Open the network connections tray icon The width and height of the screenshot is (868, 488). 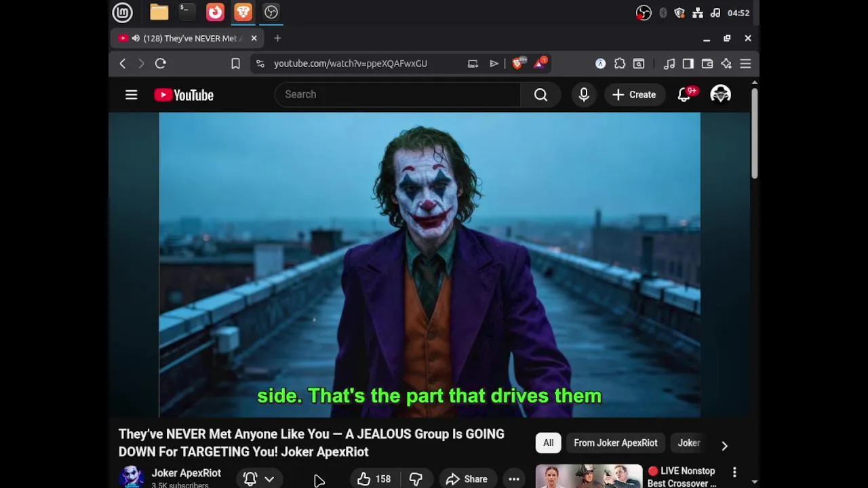[x=696, y=13]
